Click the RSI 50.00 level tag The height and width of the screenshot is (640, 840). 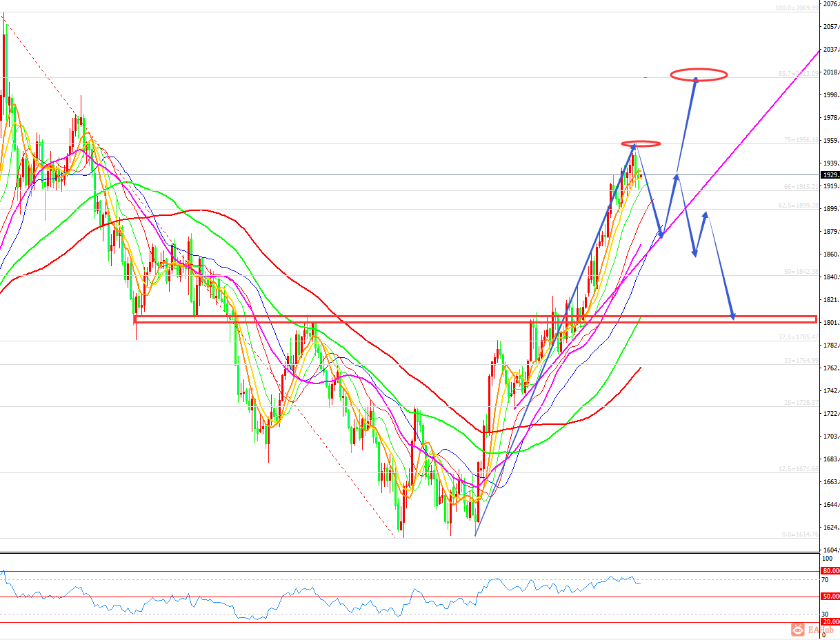pyautogui.click(x=830, y=597)
